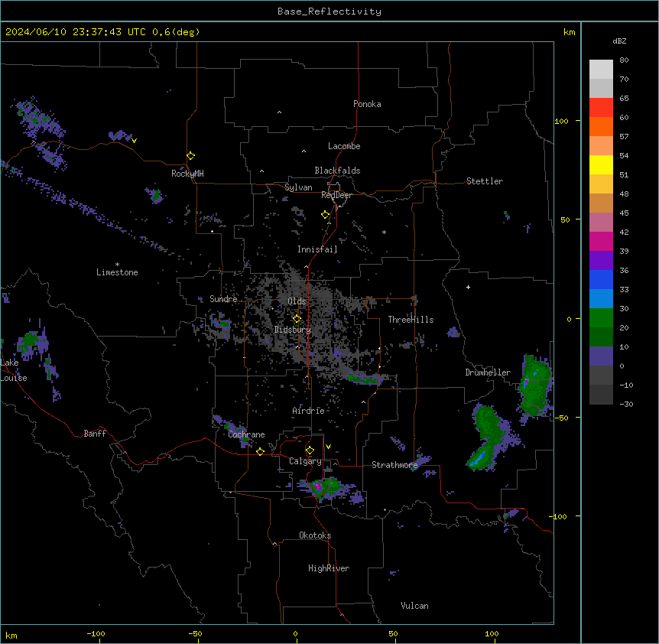Click the Banff label
Viewport: 659px width, 644px height.
pyautogui.click(x=95, y=434)
